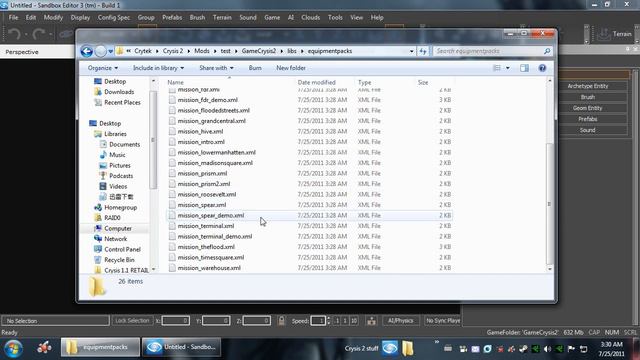640x360 pixels.
Task: Click the Sound button in Sandbox panel
Action: pyautogui.click(x=588, y=130)
